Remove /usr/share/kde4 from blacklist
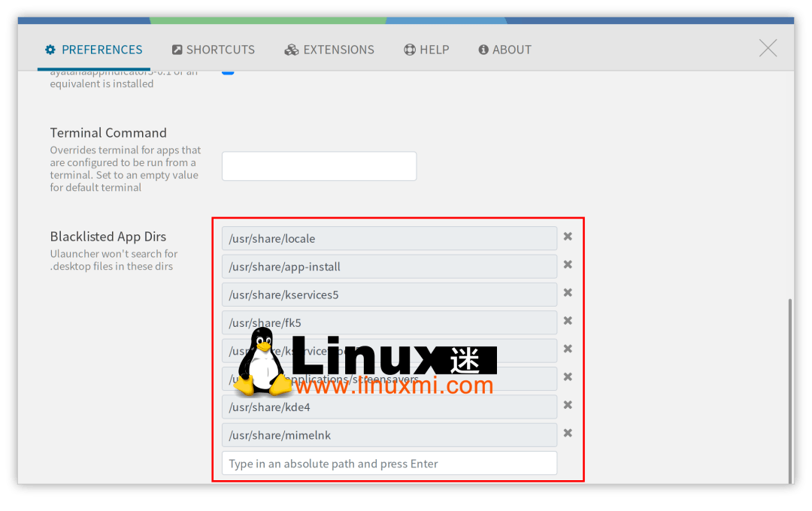Viewport: 812px width, 511px height. [568, 406]
